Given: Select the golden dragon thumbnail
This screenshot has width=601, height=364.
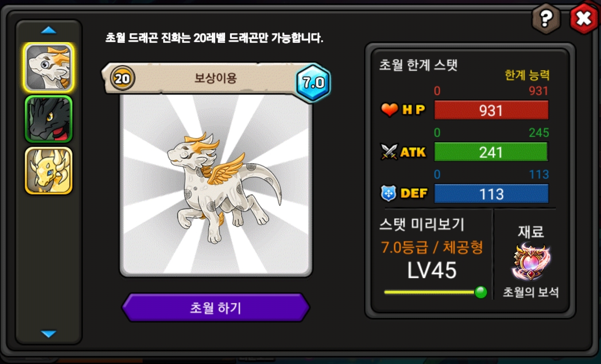Looking at the screenshot, I should (49, 171).
